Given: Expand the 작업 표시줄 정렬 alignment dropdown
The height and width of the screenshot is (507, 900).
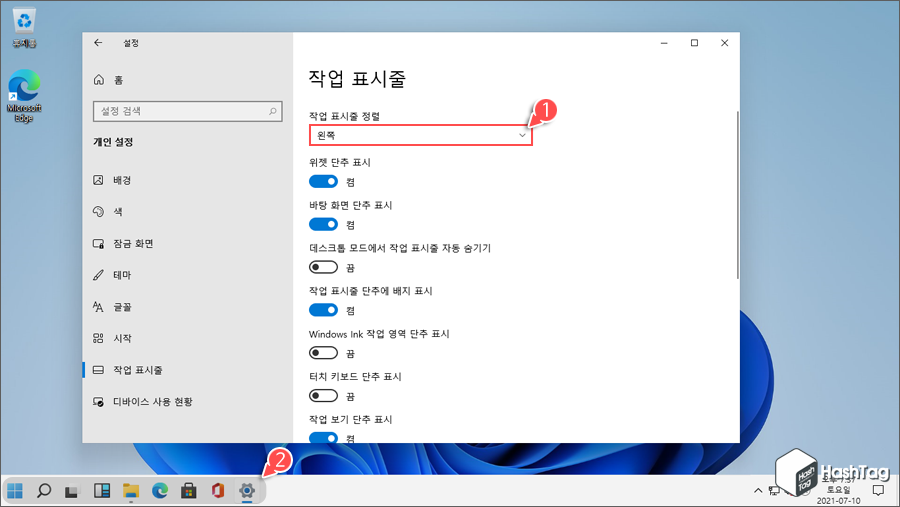Looking at the screenshot, I should [x=421, y=136].
